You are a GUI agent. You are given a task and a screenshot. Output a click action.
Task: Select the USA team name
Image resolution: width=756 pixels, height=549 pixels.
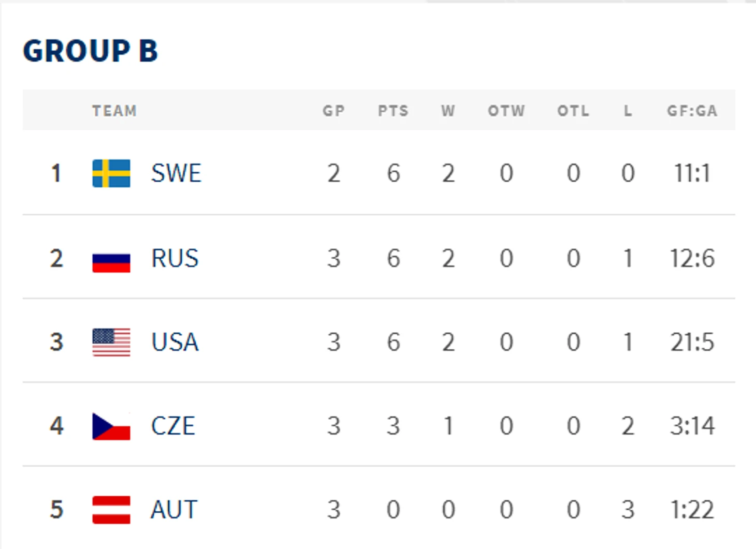pyautogui.click(x=175, y=342)
